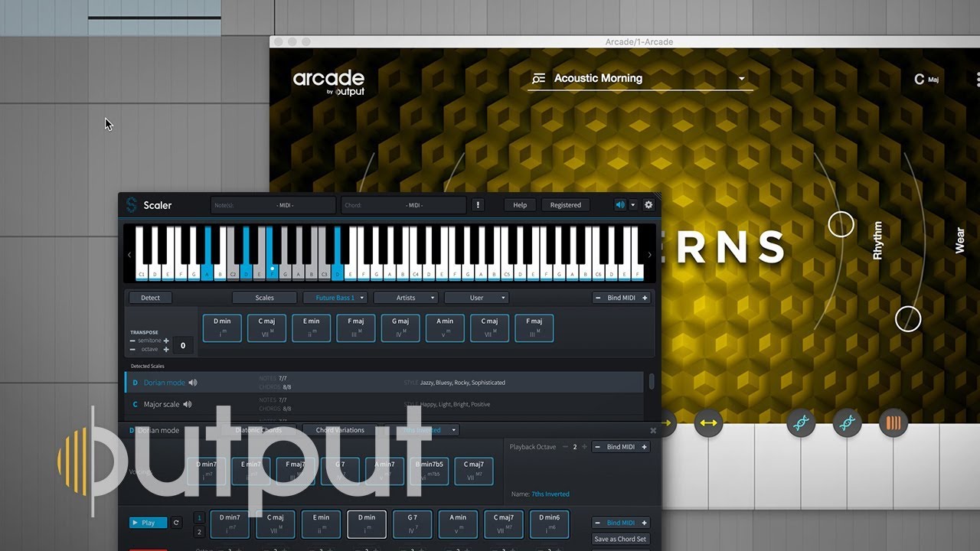Click the Arcade preset list icon
This screenshot has height=551, width=980.
(538, 78)
